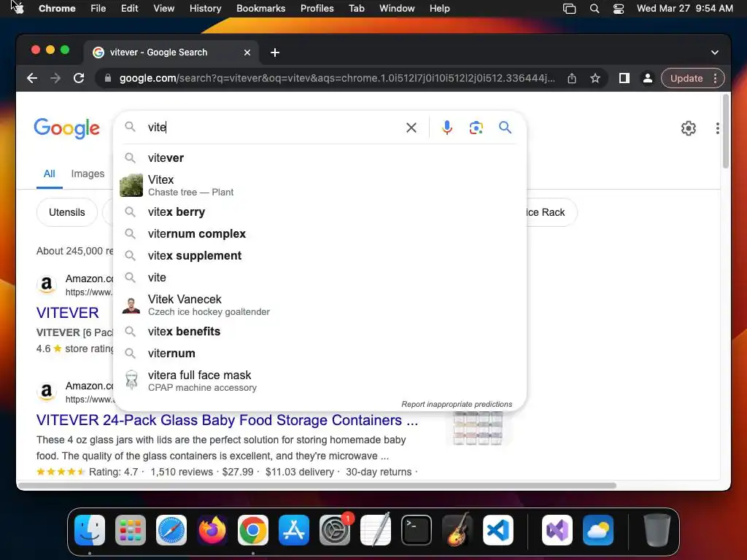Image resolution: width=747 pixels, height=560 pixels.
Task: Open the Google logo homepage link
Action: [66, 128]
